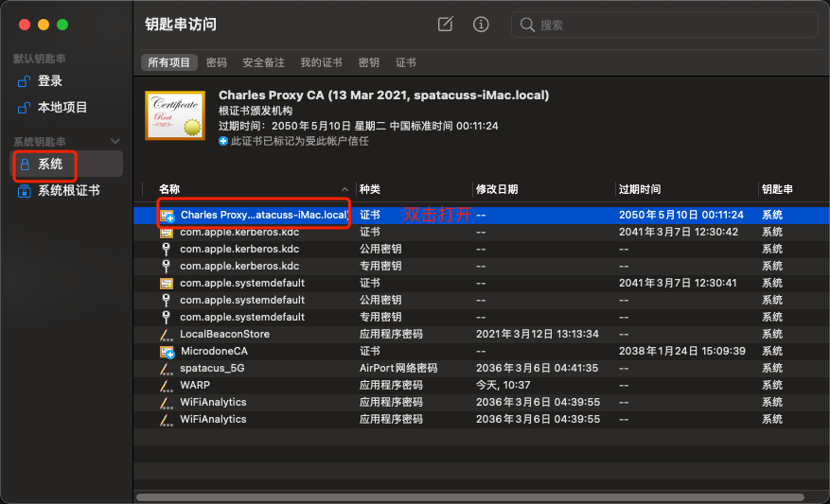Click the info icon in toolbar
Viewport: 830px width, 504px height.
click(481, 25)
